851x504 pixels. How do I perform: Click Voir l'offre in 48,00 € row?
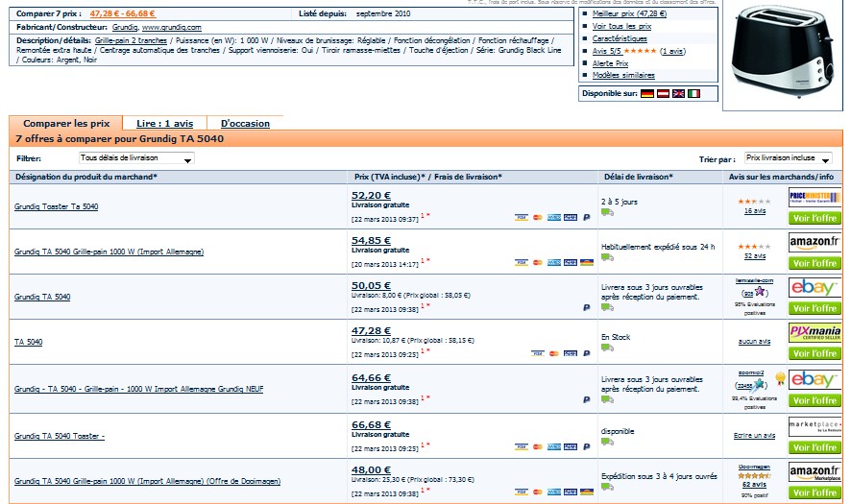click(815, 492)
